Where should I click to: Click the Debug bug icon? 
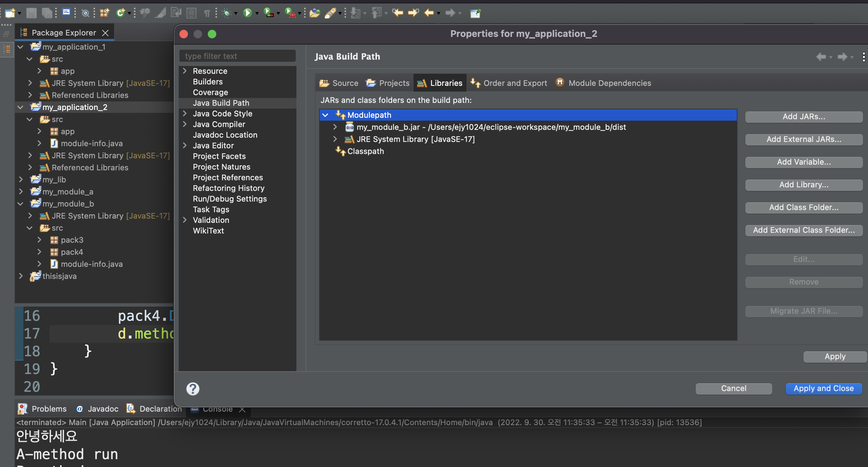227,13
